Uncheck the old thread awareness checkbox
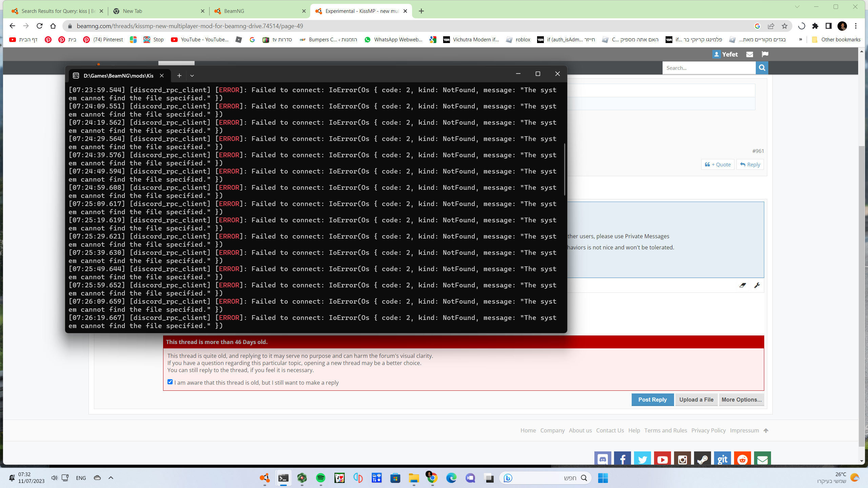Screen dimensions: 868x488 (170, 382)
